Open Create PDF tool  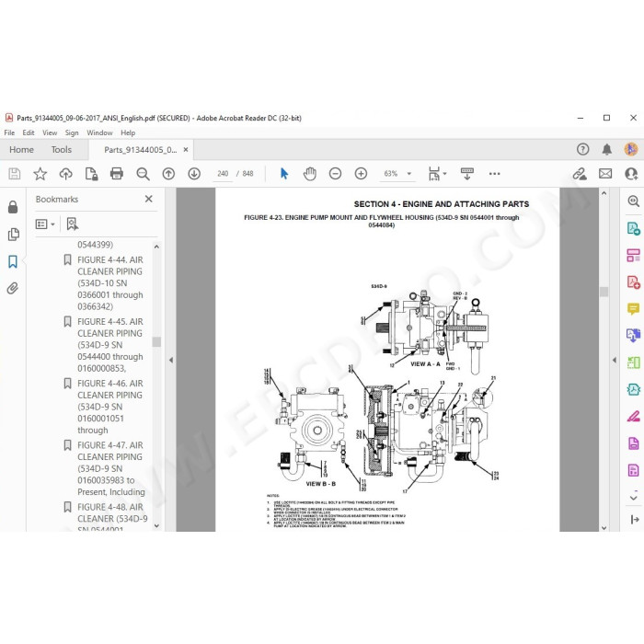coord(633,282)
